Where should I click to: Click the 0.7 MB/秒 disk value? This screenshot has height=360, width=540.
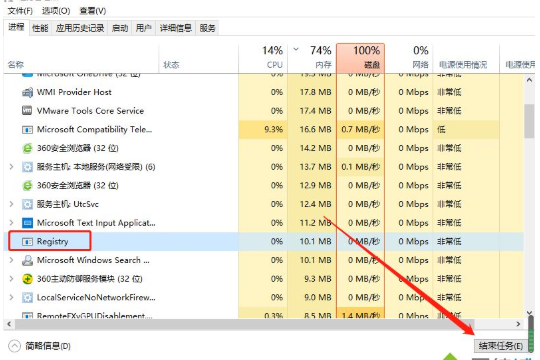point(361,130)
